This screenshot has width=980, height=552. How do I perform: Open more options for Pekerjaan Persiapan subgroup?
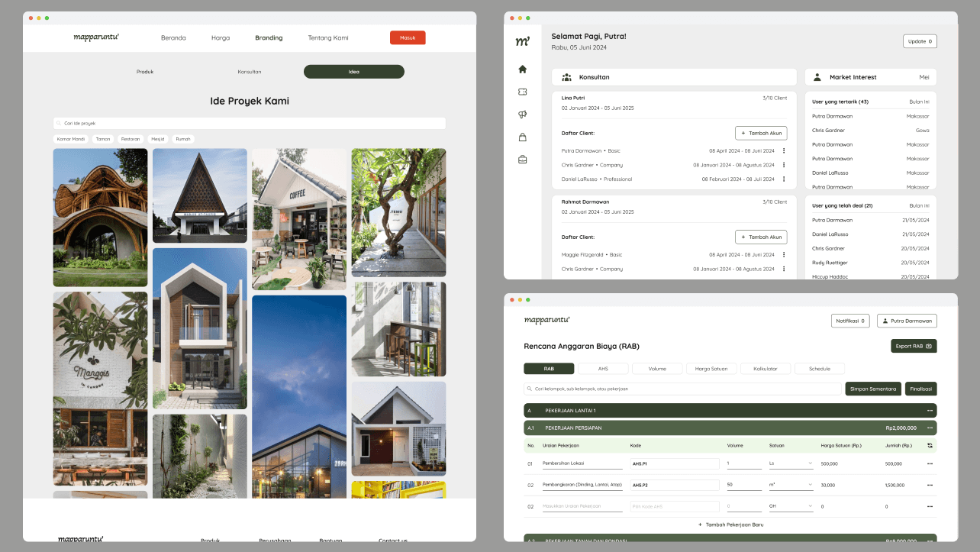coord(930,428)
